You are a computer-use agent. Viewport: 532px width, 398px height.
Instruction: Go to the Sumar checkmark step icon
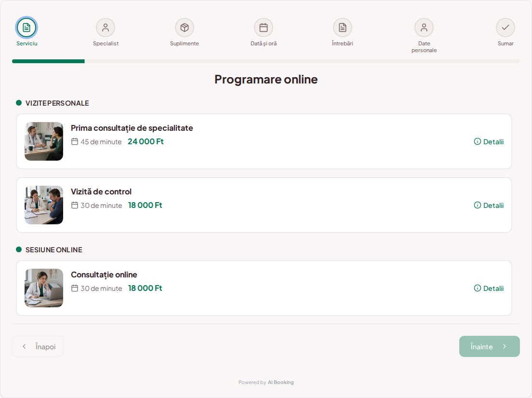[x=505, y=27]
